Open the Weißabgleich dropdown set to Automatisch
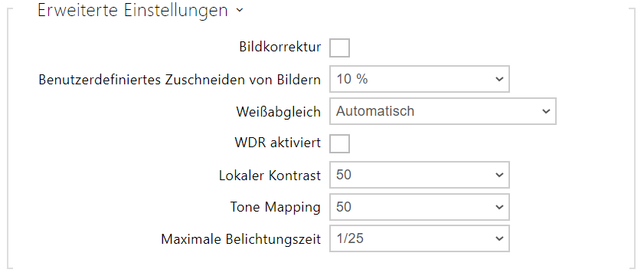Screen dimensions: 644x276 point(443,111)
